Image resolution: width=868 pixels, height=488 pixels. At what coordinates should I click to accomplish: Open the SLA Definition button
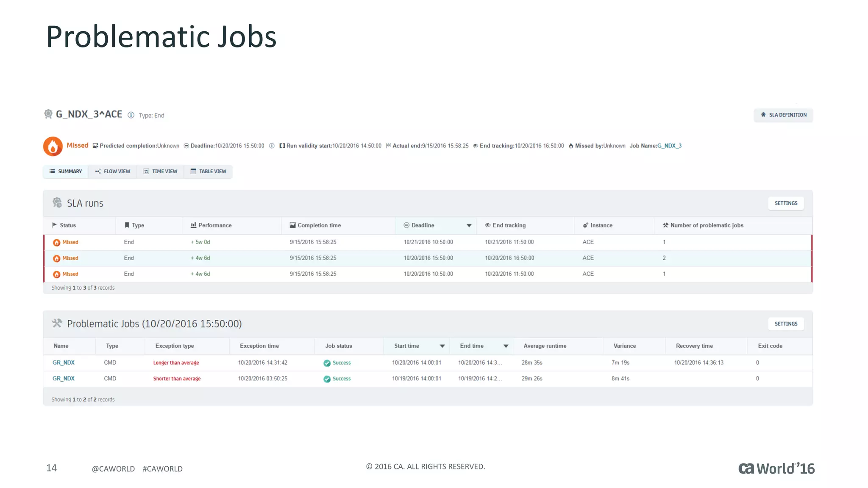tap(783, 115)
